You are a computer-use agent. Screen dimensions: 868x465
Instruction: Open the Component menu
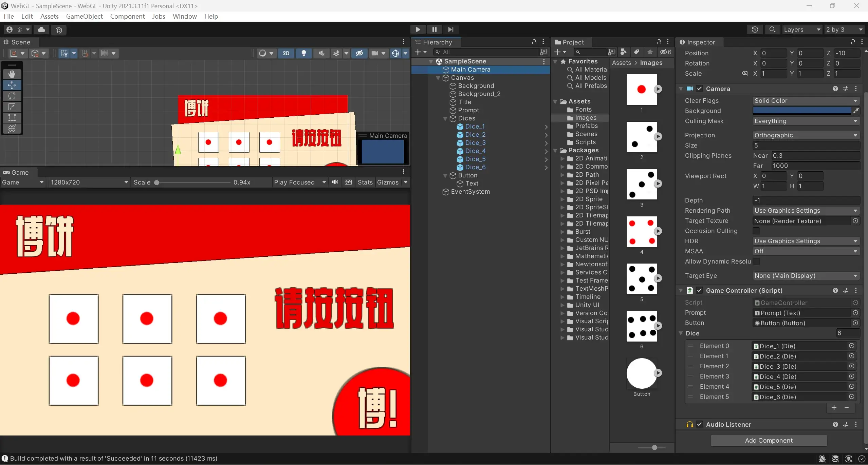coord(127,16)
